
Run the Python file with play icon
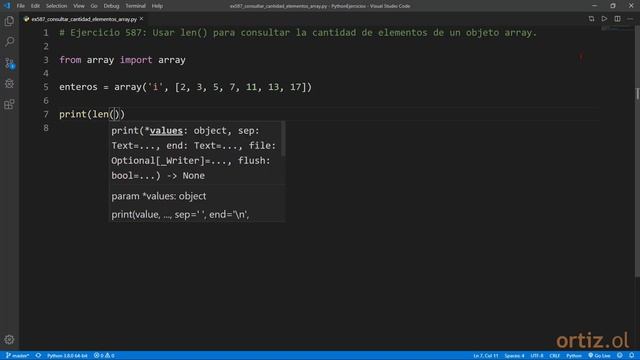604,19
